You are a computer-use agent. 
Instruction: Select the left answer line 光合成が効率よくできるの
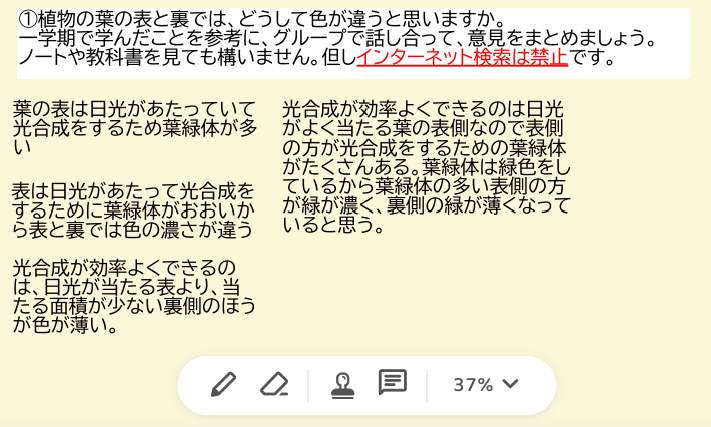click(x=124, y=268)
